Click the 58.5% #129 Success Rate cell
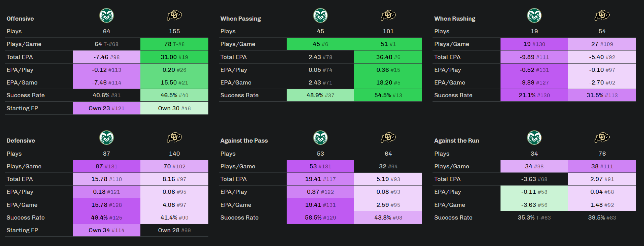The width and height of the screenshot is (644, 246). pos(320,217)
